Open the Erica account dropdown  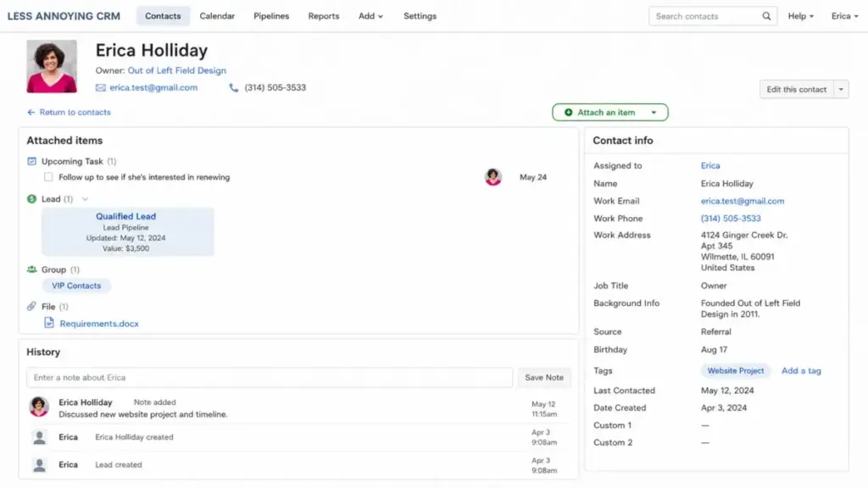coord(844,16)
